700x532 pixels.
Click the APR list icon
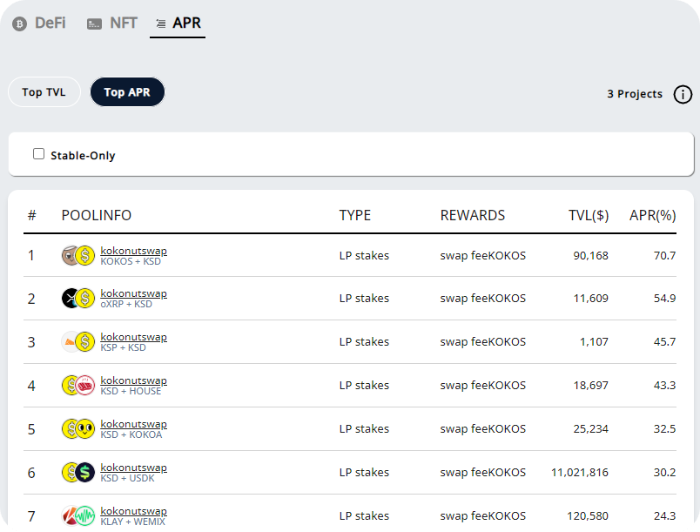click(x=161, y=24)
